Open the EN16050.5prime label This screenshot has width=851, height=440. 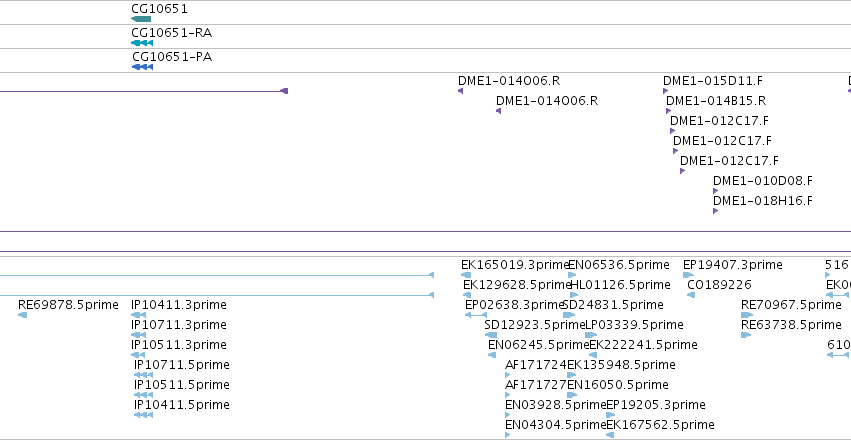click(618, 385)
